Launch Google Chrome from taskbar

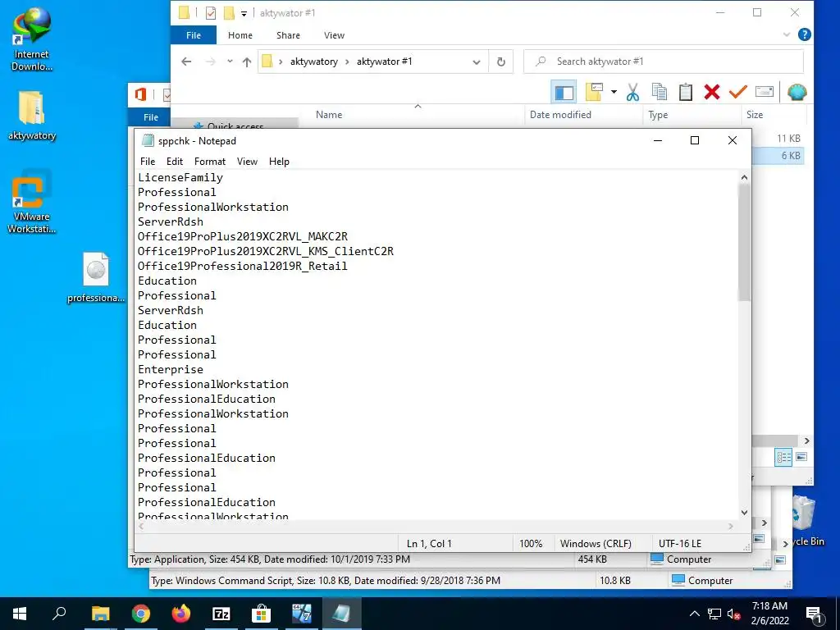coord(140,614)
